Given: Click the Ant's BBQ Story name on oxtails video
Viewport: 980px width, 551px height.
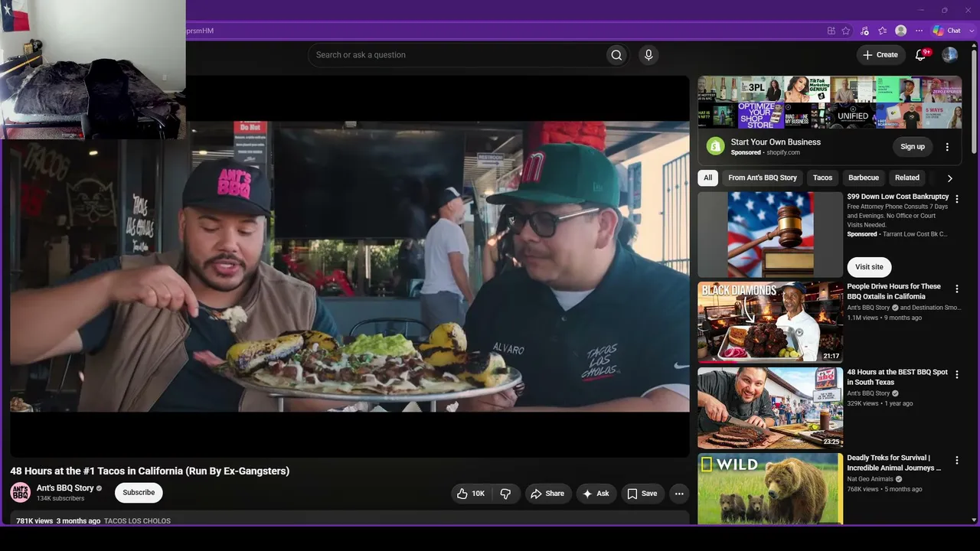Looking at the screenshot, I should pyautogui.click(x=868, y=308).
